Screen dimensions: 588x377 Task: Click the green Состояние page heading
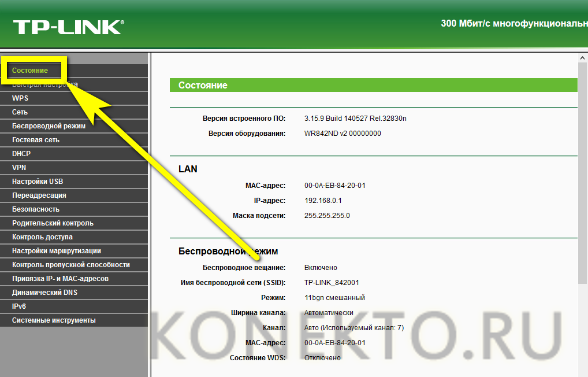(373, 85)
